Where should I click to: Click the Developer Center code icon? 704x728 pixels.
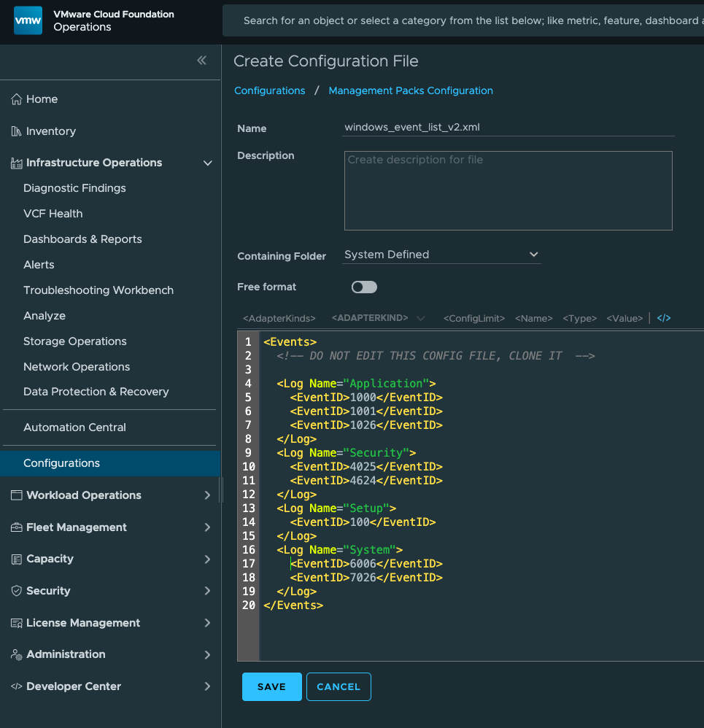click(16, 686)
